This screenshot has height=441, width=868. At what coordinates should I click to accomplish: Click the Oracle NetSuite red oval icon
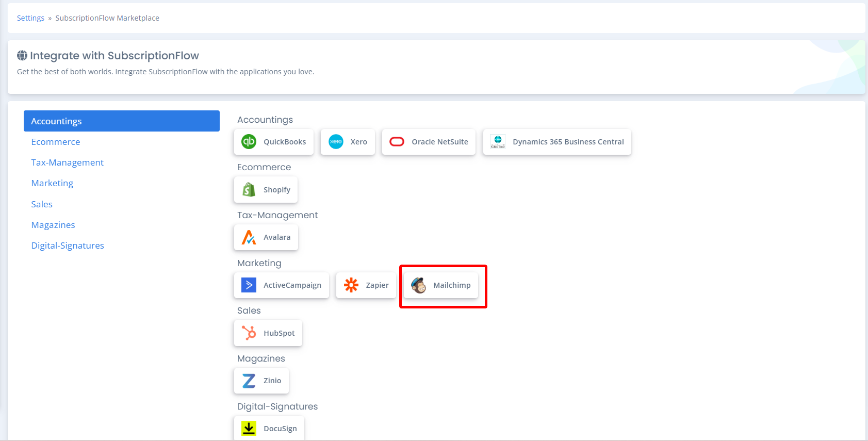point(397,141)
